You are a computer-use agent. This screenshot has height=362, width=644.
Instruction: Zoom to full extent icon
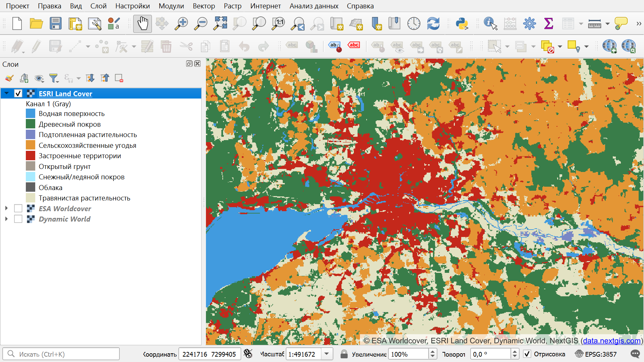click(220, 24)
